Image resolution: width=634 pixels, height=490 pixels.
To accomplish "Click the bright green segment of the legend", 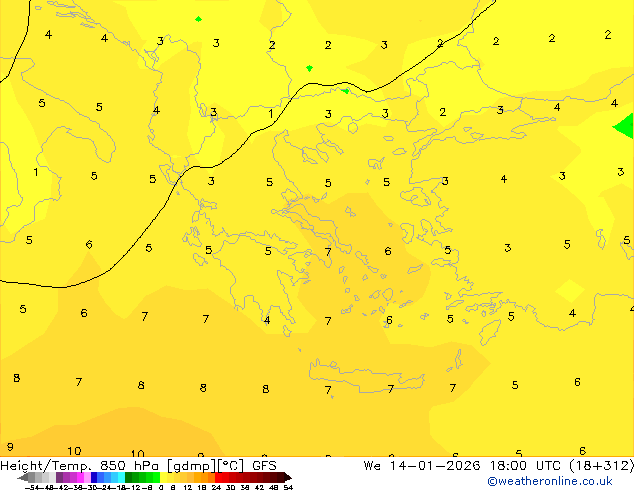I will [x=156, y=477].
